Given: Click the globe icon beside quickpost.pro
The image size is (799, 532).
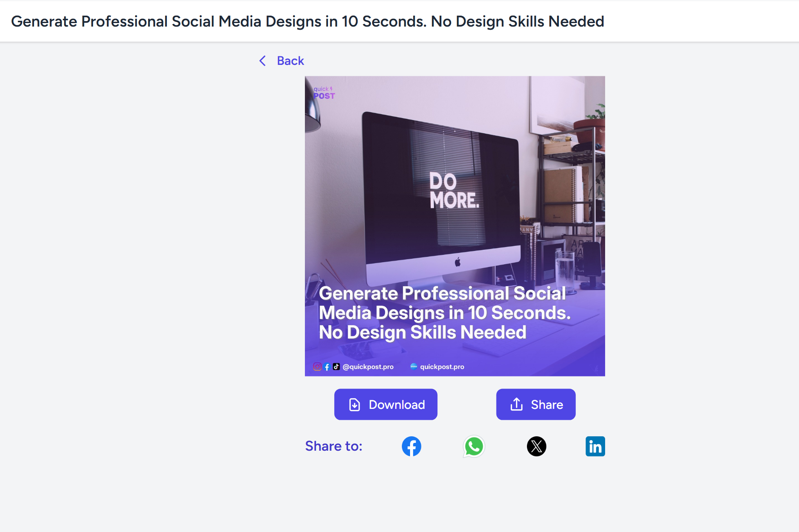Looking at the screenshot, I should 414,366.
